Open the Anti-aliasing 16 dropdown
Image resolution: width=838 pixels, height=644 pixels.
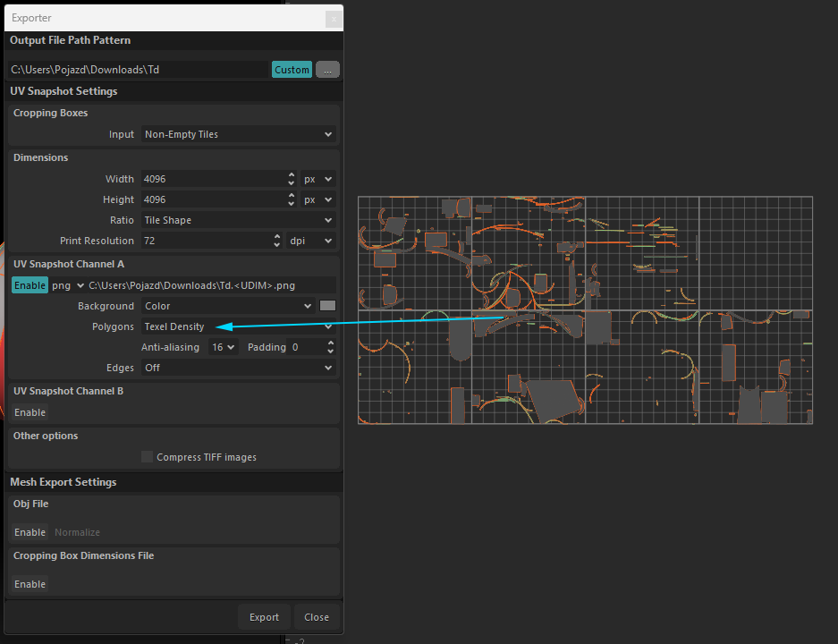click(x=223, y=347)
